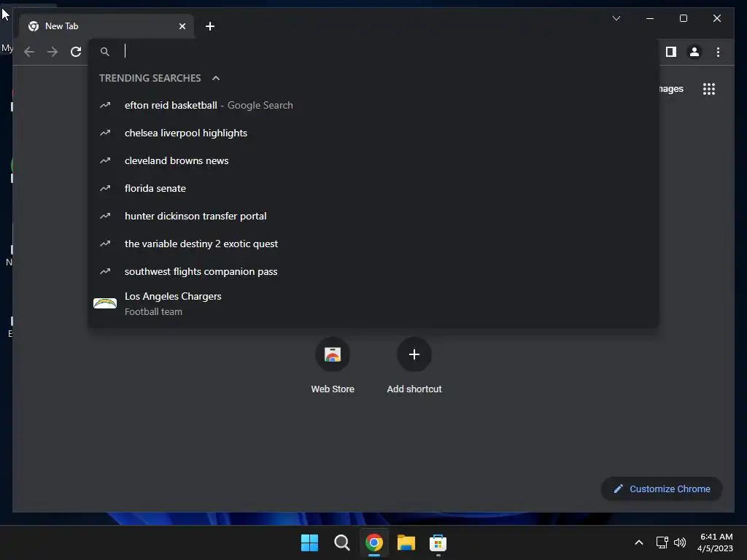
Task: Maximize the Chrome window
Action: tap(683, 18)
